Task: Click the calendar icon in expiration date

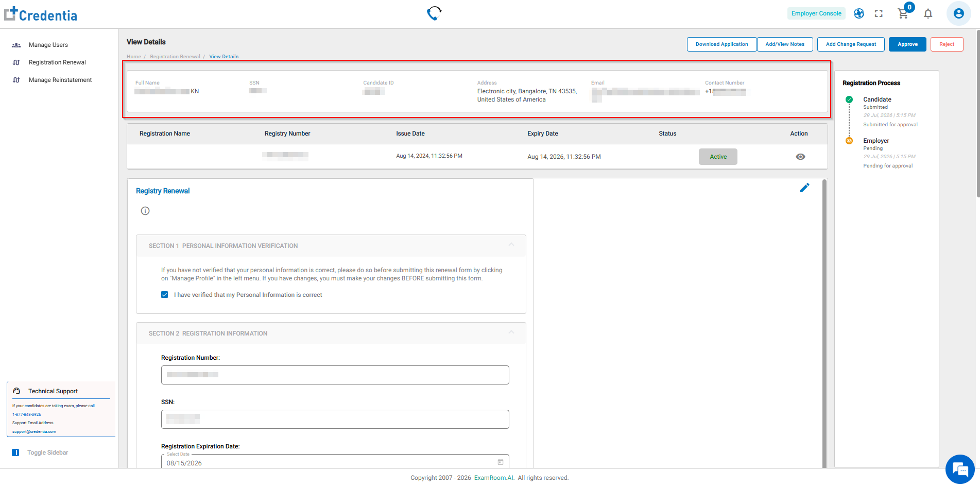Action: click(x=501, y=462)
